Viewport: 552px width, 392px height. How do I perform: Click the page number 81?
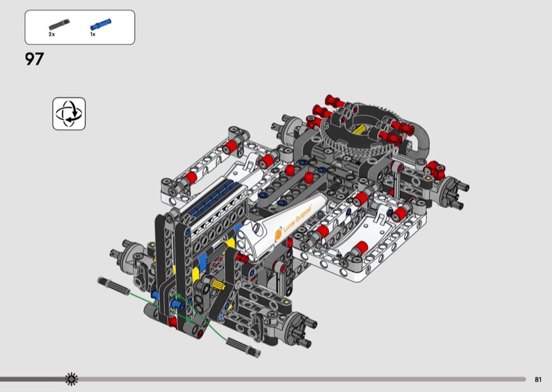coord(538,379)
